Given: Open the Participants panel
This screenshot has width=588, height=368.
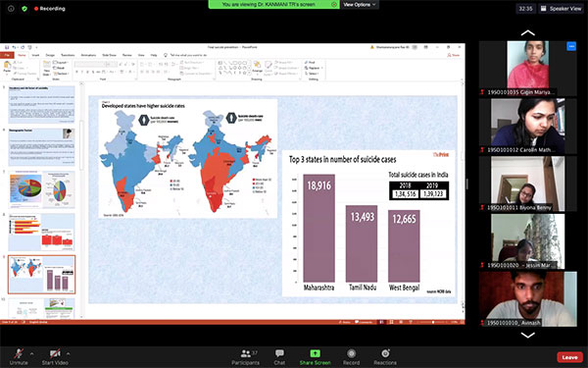Looking at the screenshot, I should (x=246, y=357).
